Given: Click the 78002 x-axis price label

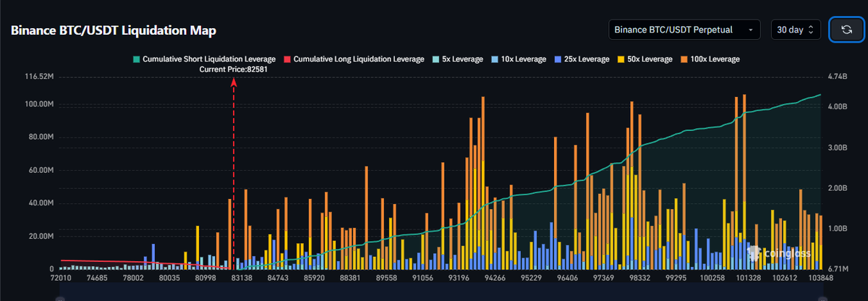Looking at the screenshot, I should (132, 278).
